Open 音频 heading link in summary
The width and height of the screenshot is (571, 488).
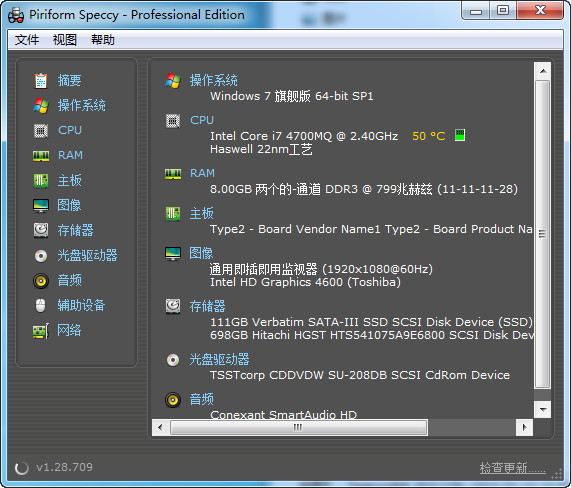pyautogui.click(x=201, y=400)
